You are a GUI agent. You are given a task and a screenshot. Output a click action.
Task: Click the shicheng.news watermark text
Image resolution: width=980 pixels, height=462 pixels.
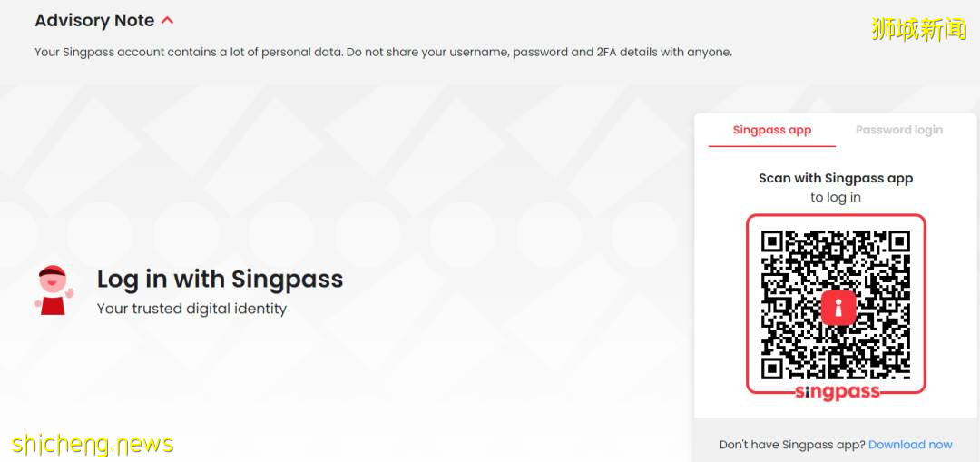[93, 444]
